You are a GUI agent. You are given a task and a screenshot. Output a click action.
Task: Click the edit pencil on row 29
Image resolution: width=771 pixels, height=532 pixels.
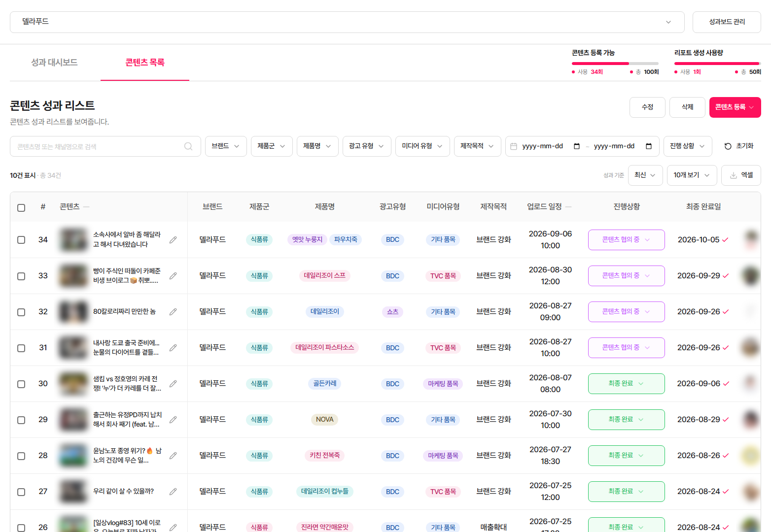tap(173, 420)
